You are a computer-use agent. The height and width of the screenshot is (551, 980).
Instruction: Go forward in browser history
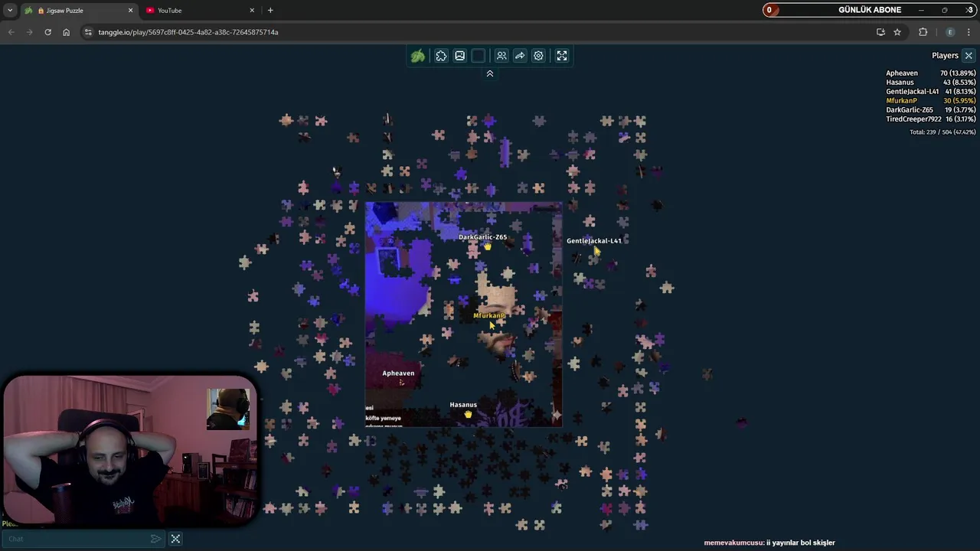pyautogui.click(x=29, y=32)
